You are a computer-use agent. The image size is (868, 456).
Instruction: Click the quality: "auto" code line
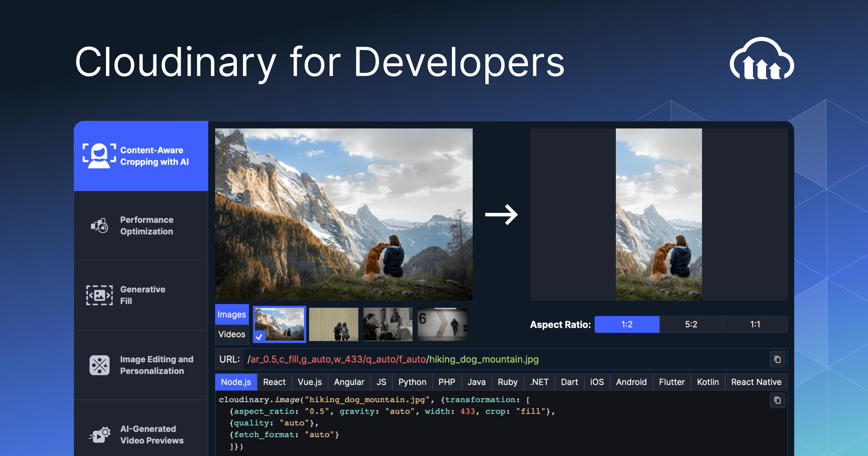point(274,423)
